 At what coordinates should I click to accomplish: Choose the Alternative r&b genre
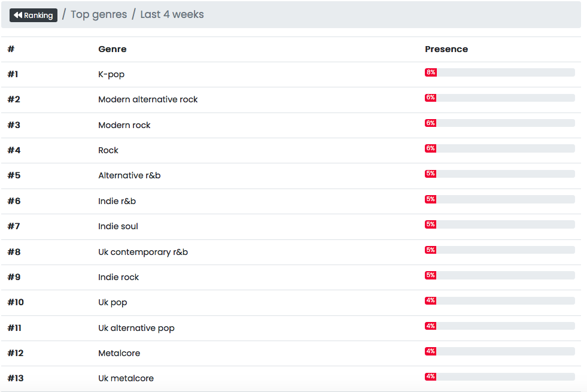tap(129, 175)
